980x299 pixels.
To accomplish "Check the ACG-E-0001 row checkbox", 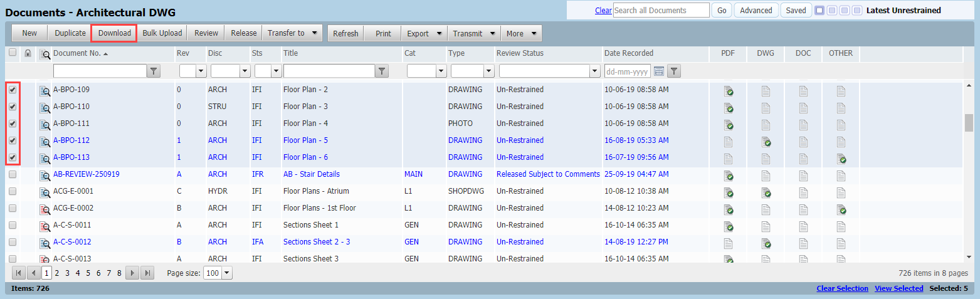I will 13,191.
